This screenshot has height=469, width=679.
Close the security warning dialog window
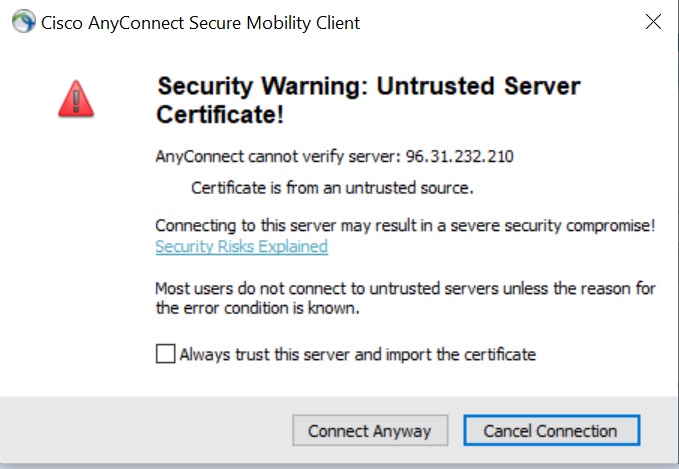[x=653, y=22]
